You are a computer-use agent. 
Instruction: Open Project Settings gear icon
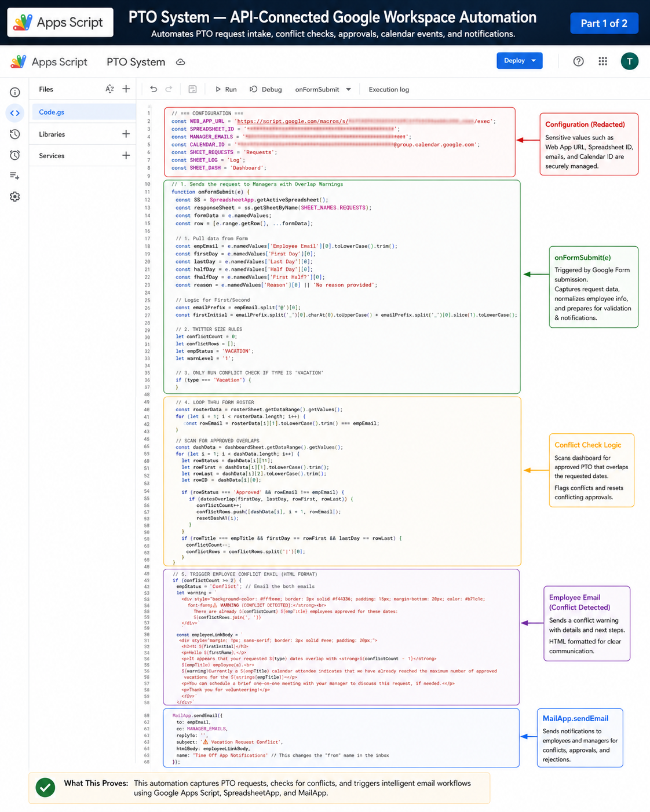click(15, 196)
